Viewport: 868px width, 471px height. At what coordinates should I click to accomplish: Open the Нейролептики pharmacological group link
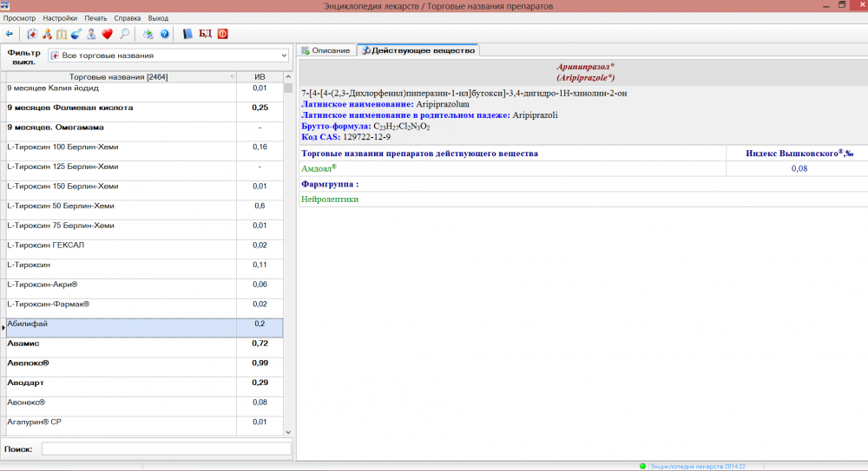click(x=330, y=199)
